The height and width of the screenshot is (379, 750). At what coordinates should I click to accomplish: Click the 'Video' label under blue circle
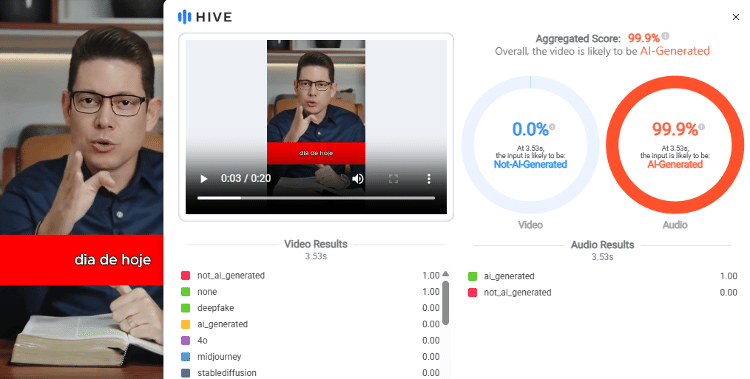530,225
